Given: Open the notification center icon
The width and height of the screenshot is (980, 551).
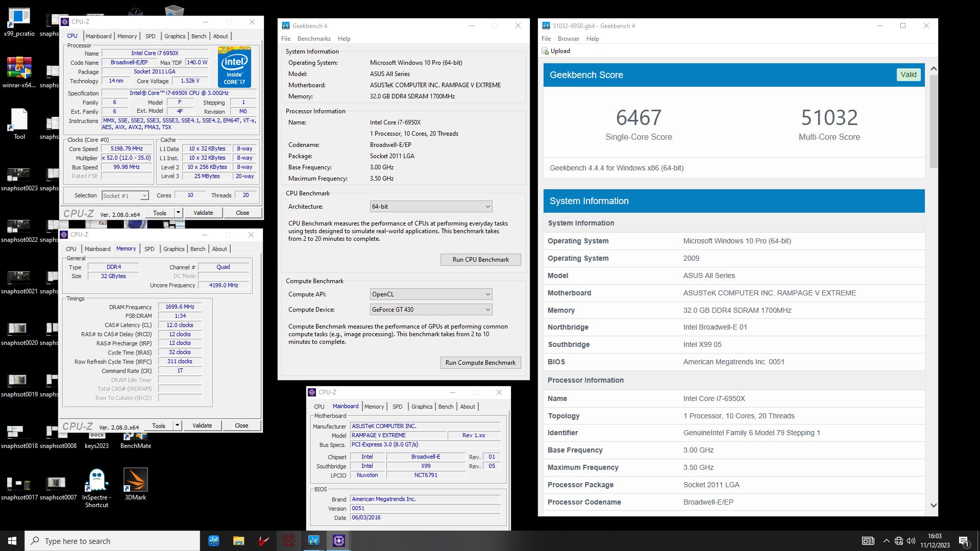Looking at the screenshot, I should [x=964, y=541].
